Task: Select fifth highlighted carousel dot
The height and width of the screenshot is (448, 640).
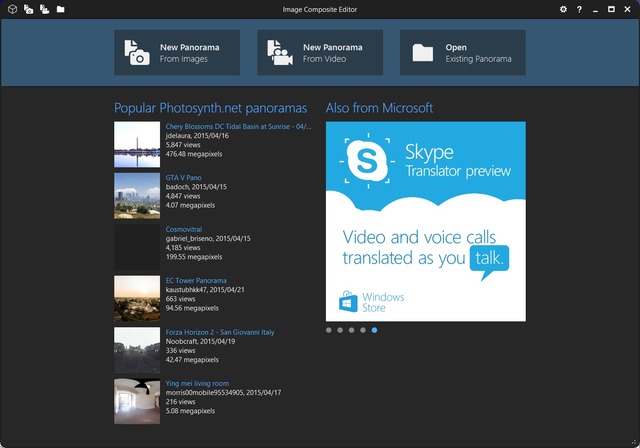Action: click(374, 330)
